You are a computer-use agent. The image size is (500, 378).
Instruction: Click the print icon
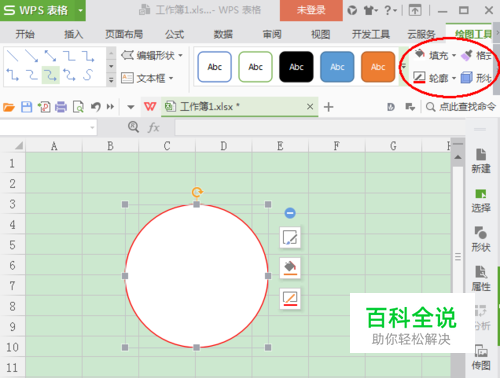tap(61, 107)
